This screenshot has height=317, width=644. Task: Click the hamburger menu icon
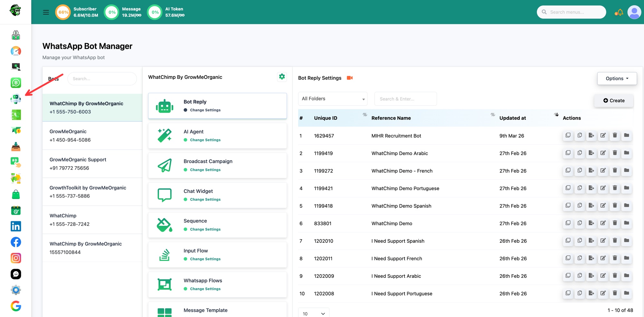[x=46, y=12]
